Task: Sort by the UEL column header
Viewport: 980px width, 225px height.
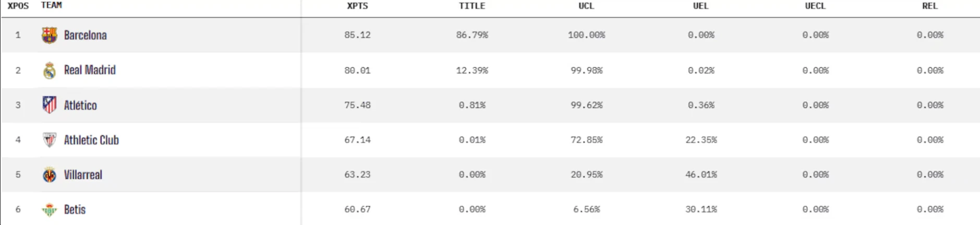Action: click(700, 6)
